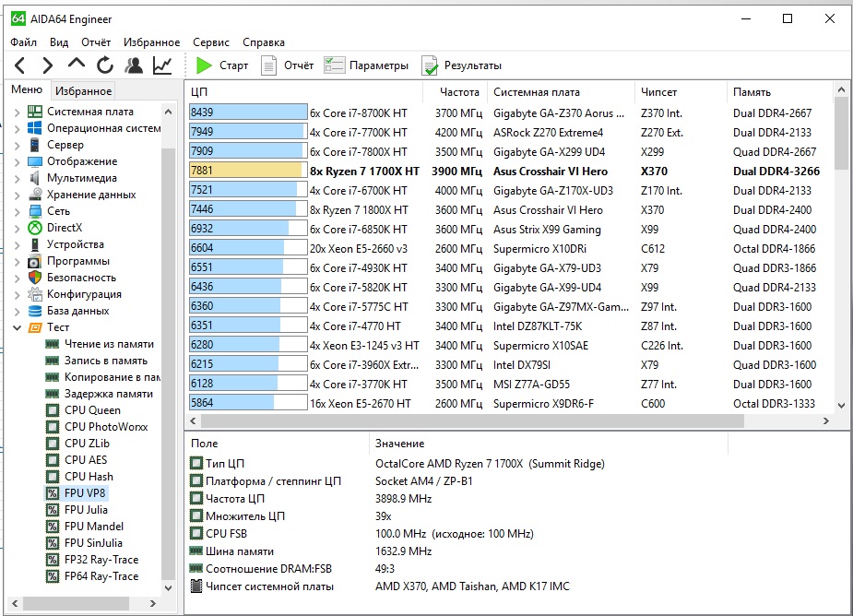The height and width of the screenshot is (616, 853).
Task: Open the Параметры toolbar icon
Action: [334, 65]
